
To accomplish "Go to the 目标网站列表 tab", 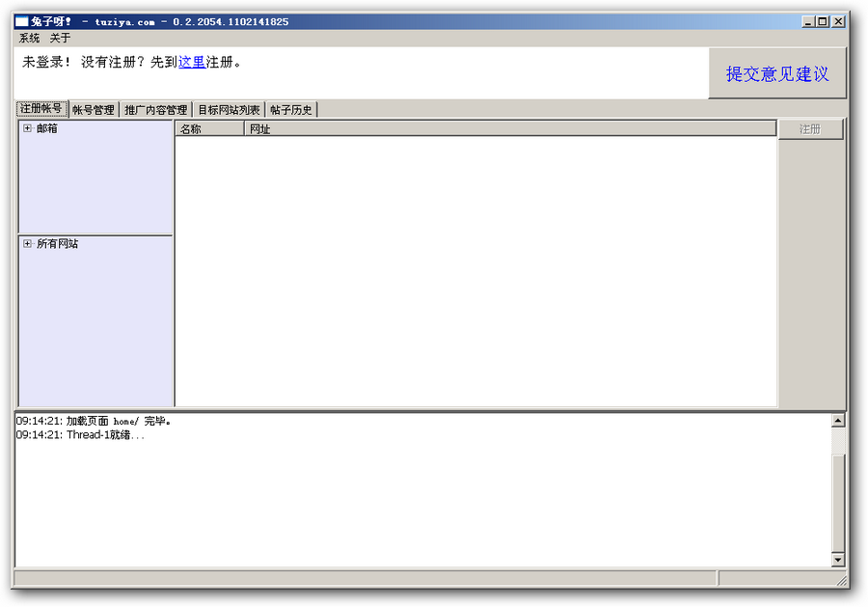I will (229, 110).
